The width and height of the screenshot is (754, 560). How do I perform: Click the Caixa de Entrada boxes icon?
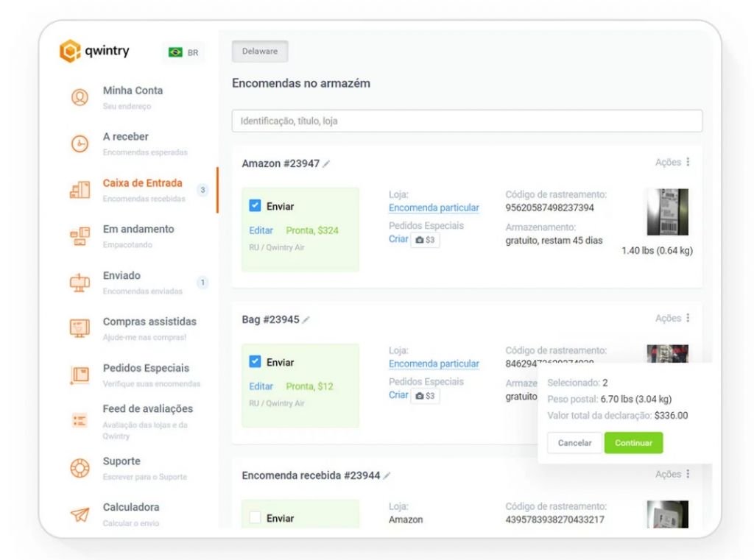pyautogui.click(x=80, y=189)
